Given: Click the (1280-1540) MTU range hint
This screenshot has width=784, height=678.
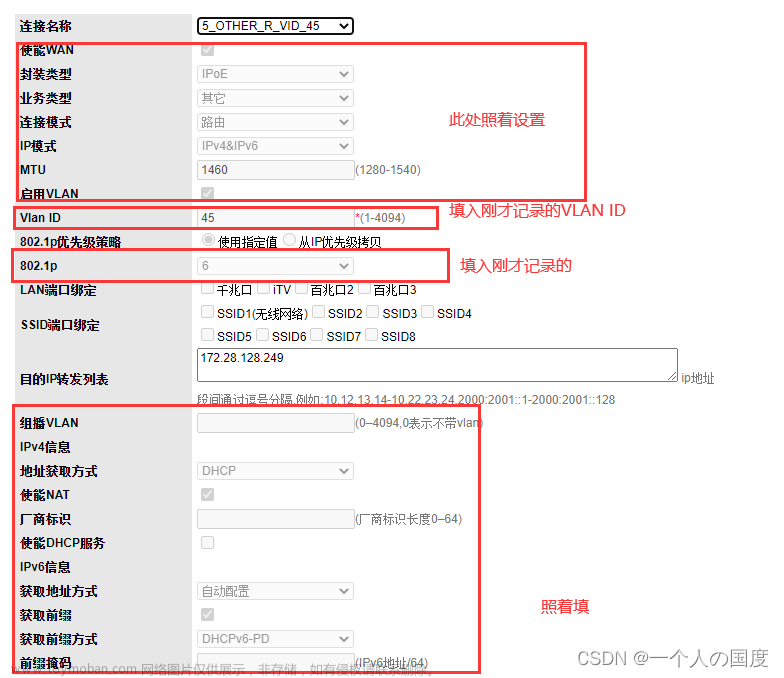Looking at the screenshot, I should tap(388, 170).
